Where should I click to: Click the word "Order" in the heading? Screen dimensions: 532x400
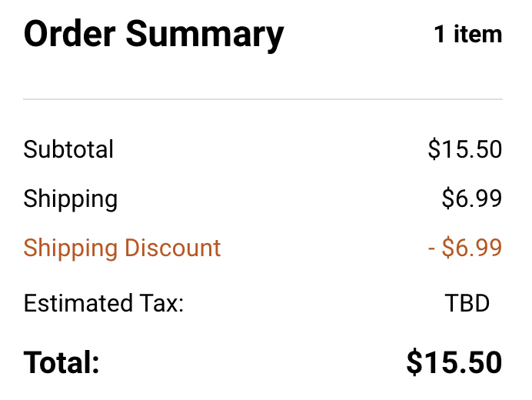69,35
